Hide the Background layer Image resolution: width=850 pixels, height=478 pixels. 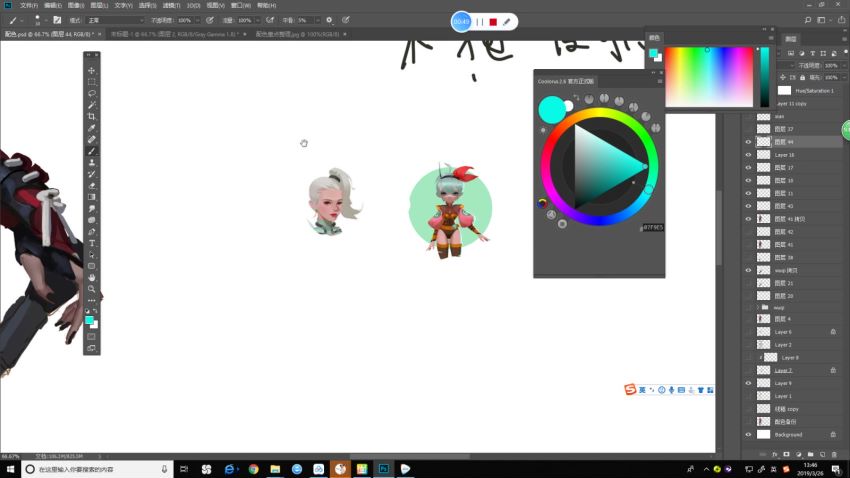click(x=749, y=435)
